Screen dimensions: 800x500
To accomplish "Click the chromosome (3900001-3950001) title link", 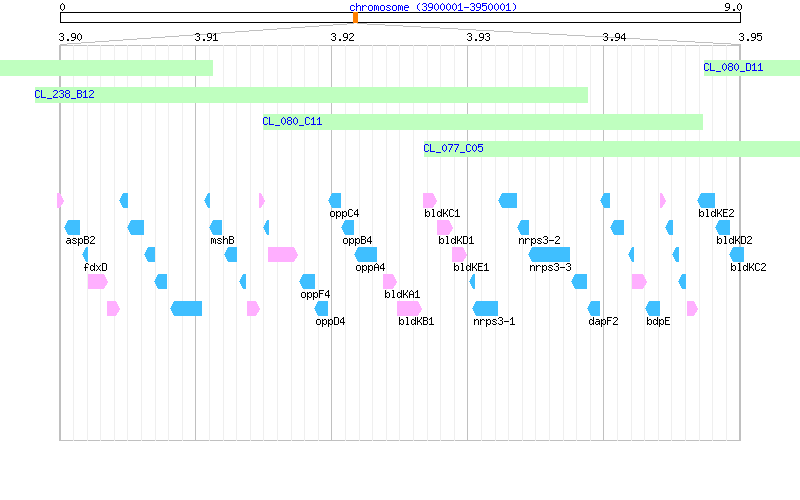I will coord(433,7).
